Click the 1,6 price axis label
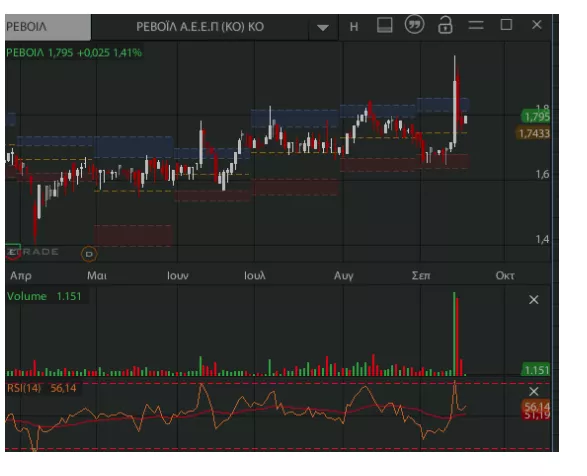 (x=542, y=174)
